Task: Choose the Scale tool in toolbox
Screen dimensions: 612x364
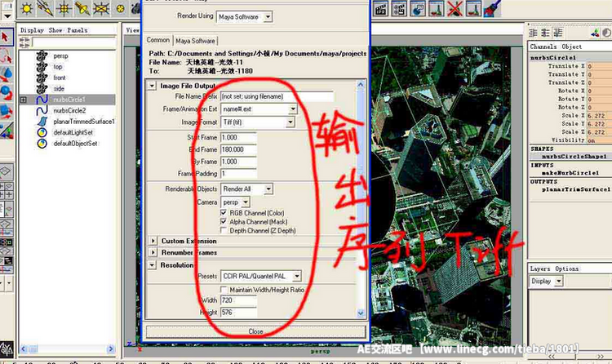Action: [6, 111]
